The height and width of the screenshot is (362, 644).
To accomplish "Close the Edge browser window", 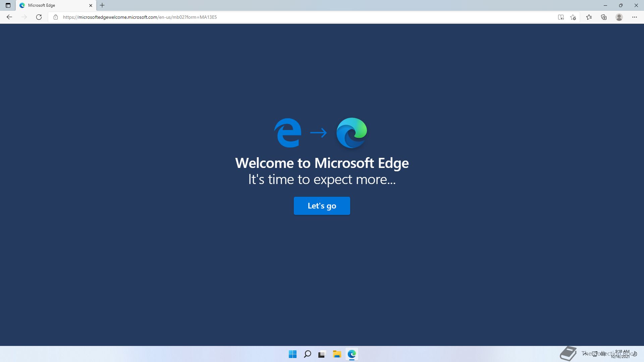I will [x=636, y=5].
